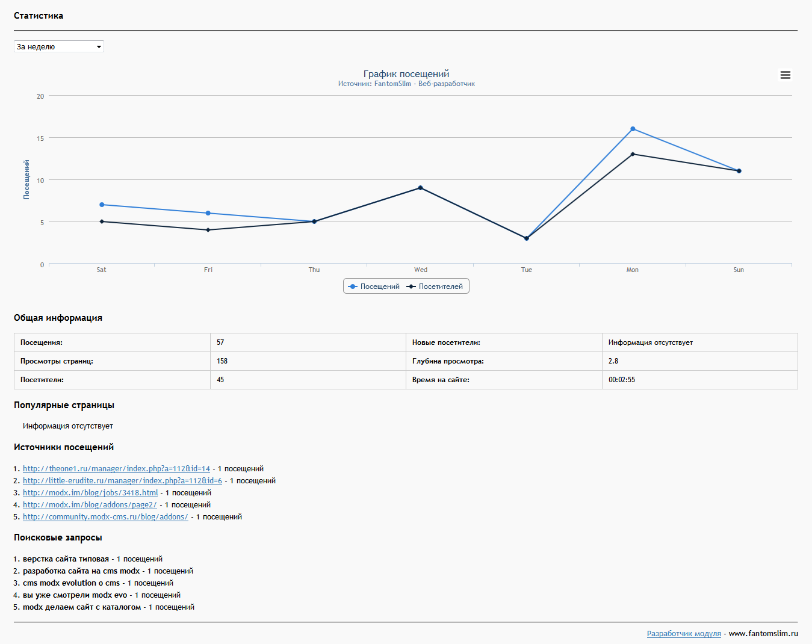Click the Fri dark data point for Посетителей
Image resolution: width=812 pixels, height=644 pixels.
(x=208, y=230)
